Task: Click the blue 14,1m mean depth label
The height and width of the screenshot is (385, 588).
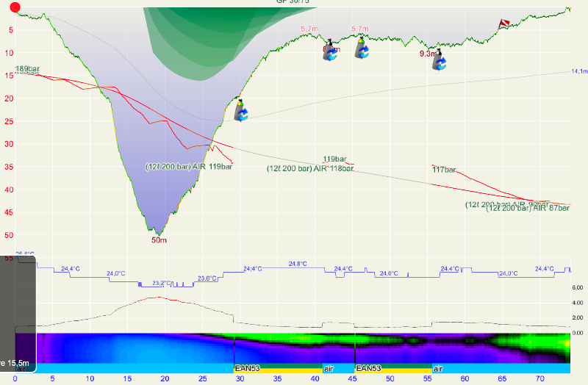Action: coord(579,71)
